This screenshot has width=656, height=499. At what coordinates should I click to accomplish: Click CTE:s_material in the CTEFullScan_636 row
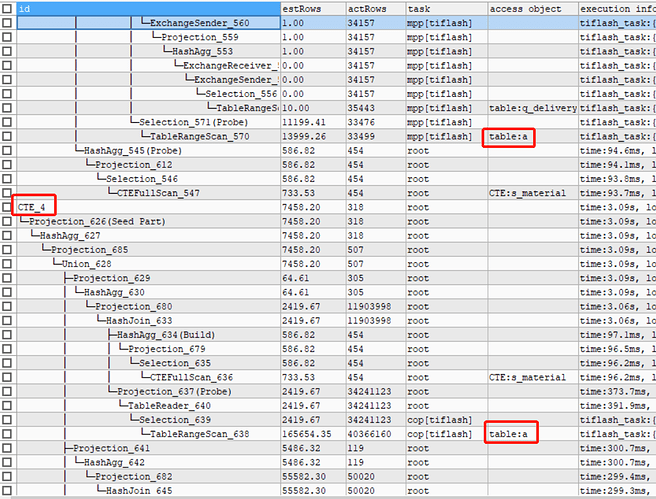527,377
